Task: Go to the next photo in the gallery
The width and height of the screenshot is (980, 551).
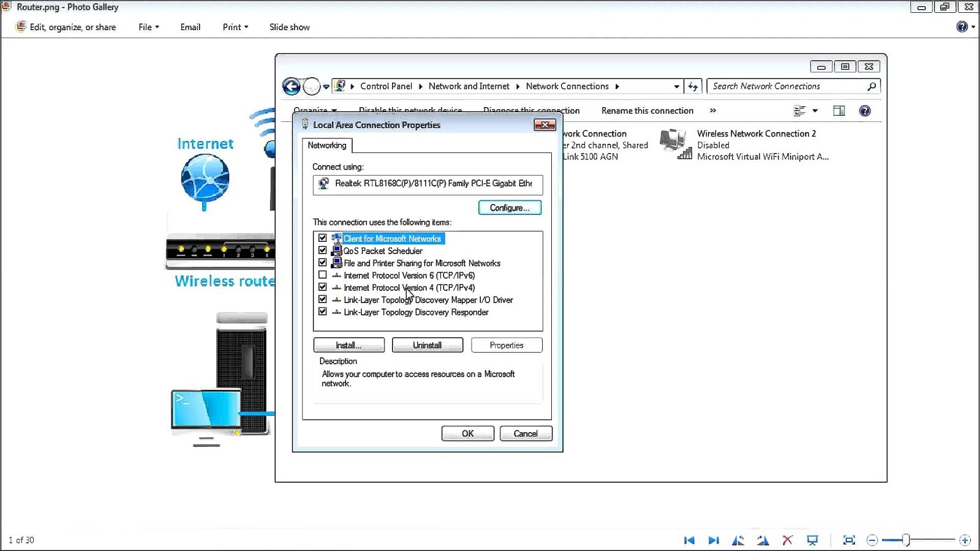Action: point(714,540)
